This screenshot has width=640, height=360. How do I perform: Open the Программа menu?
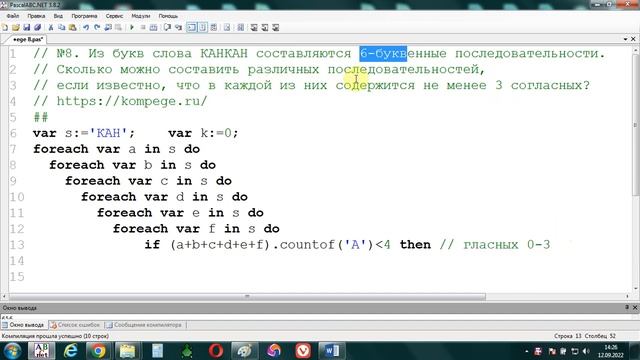(x=84, y=16)
